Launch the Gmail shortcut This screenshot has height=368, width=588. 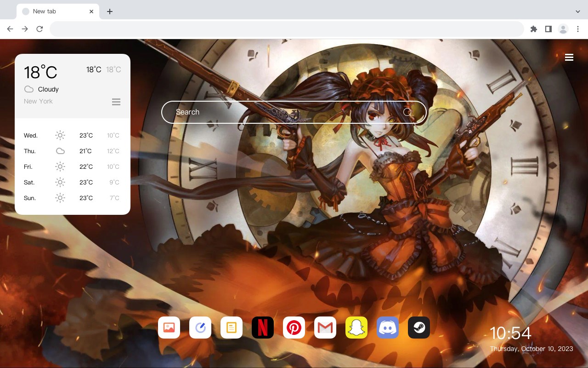click(325, 328)
